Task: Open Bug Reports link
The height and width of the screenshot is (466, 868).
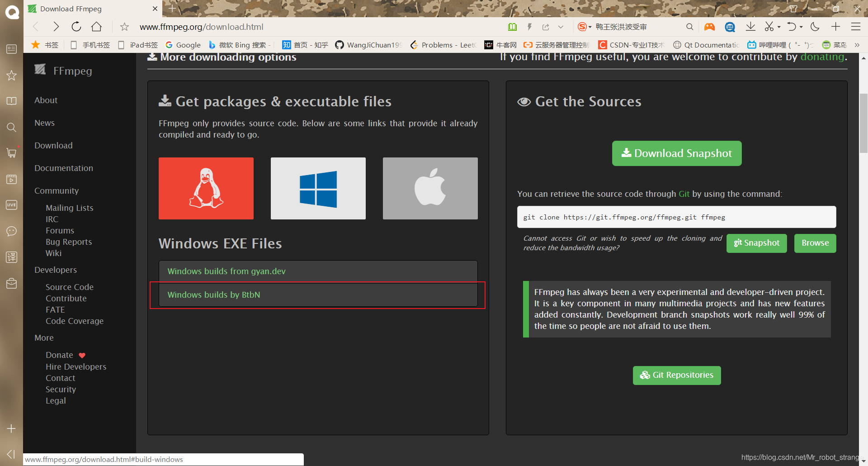Action: 69,242
